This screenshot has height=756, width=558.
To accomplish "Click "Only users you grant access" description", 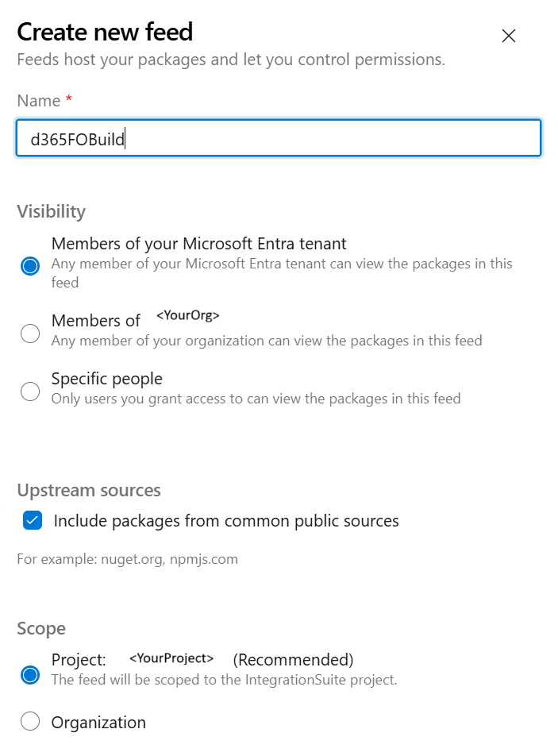I will 256,399.
